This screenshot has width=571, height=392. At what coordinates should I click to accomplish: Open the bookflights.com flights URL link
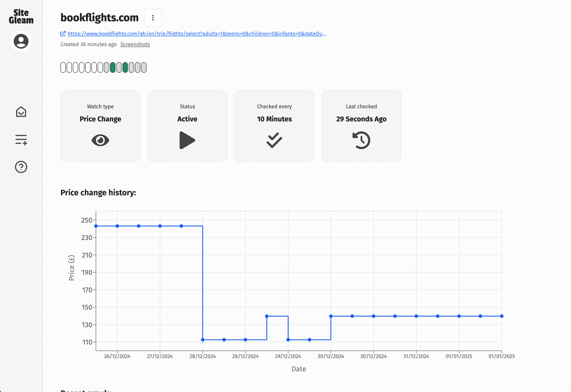(197, 34)
